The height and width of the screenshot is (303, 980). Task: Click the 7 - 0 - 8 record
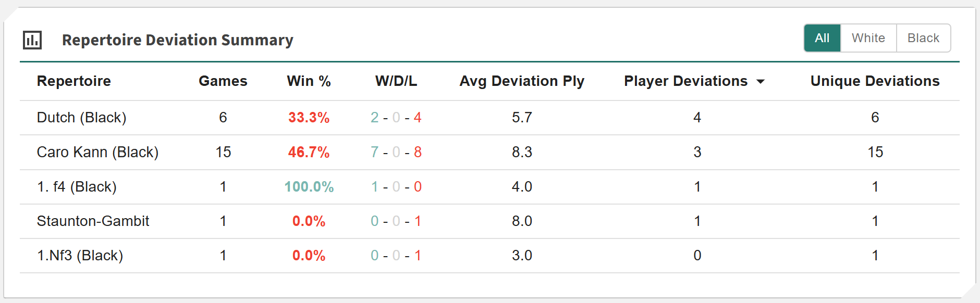(396, 152)
